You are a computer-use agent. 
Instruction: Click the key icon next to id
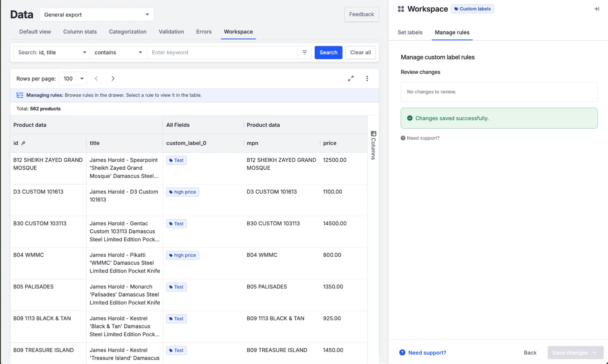[x=23, y=143]
